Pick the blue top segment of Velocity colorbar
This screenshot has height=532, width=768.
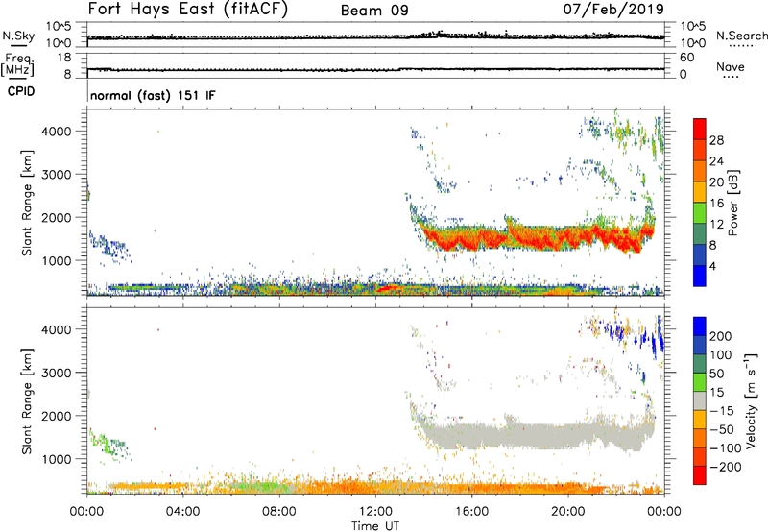click(x=700, y=326)
